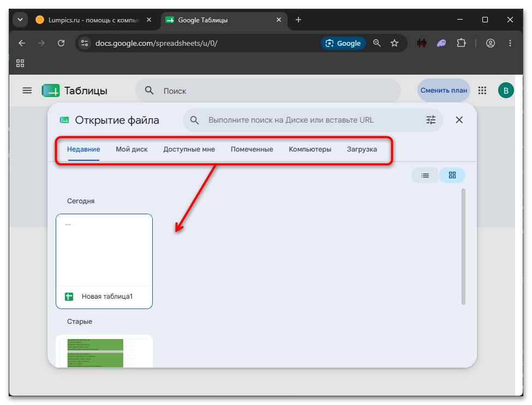This screenshot has width=532, height=405.
Task: Open the bookmarks bar apps grid icon
Action: coord(20,63)
